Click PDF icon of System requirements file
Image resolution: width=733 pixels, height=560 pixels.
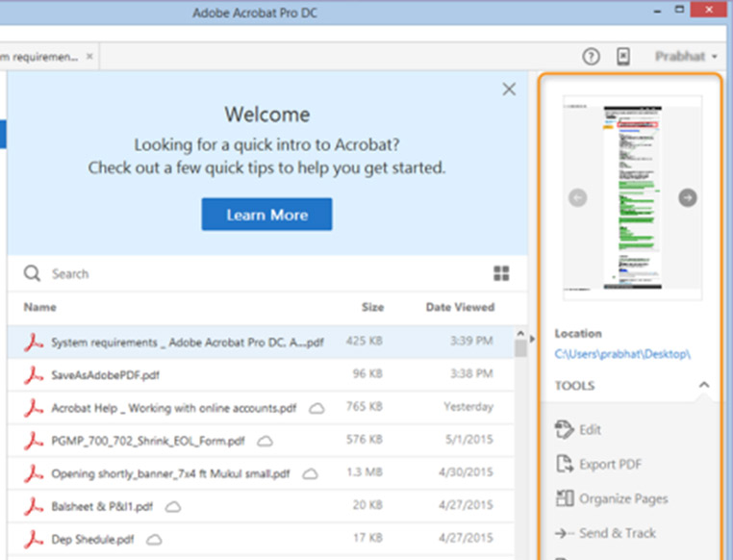pyautogui.click(x=34, y=343)
